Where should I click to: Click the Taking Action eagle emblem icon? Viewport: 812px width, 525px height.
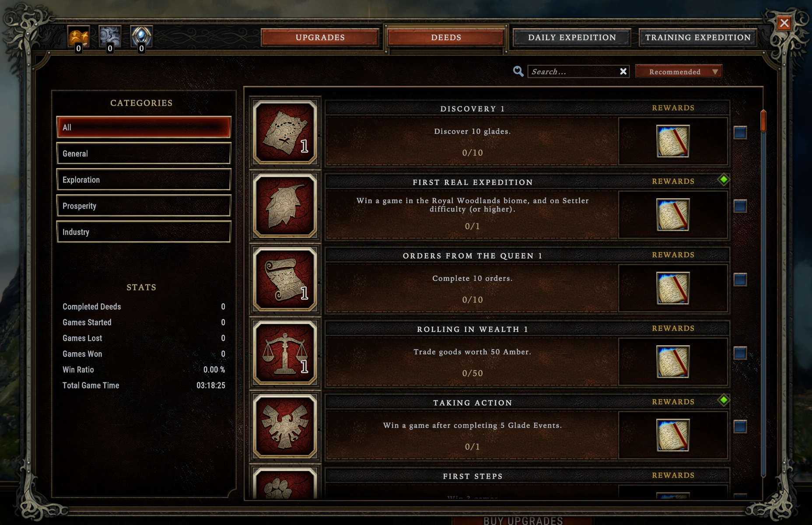point(285,427)
